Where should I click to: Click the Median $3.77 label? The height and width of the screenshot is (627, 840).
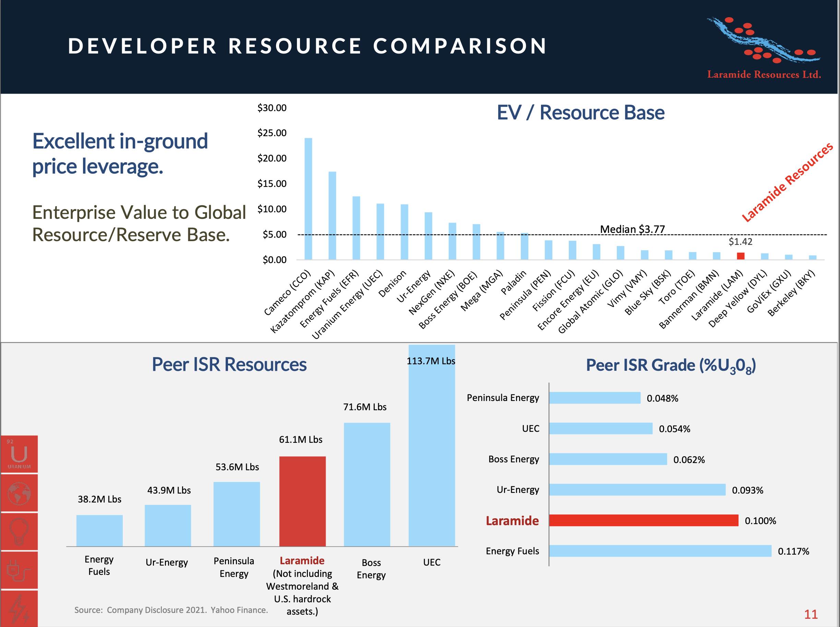pos(632,229)
